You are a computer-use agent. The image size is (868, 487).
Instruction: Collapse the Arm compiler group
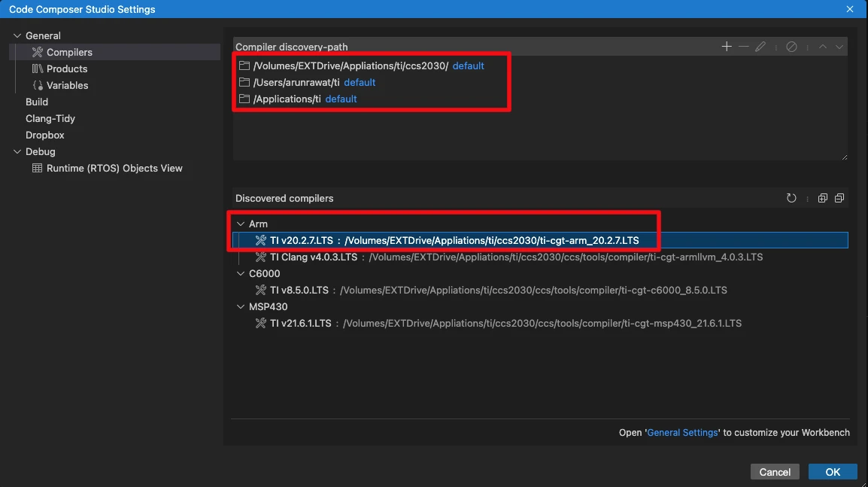tap(241, 224)
